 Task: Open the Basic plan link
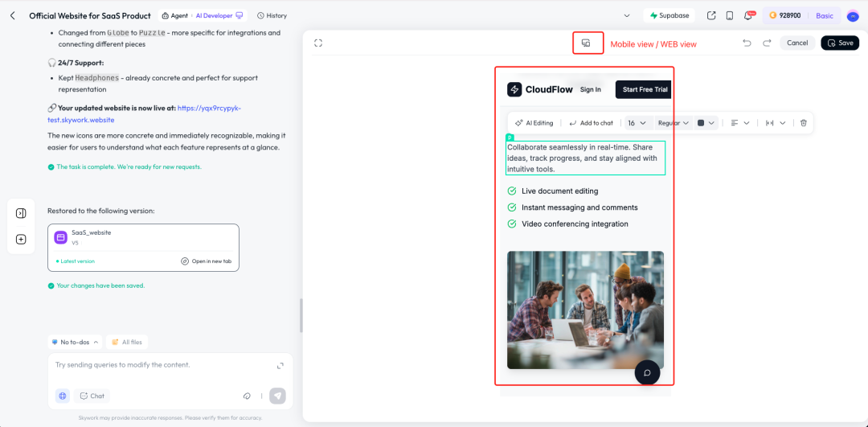(825, 15)
